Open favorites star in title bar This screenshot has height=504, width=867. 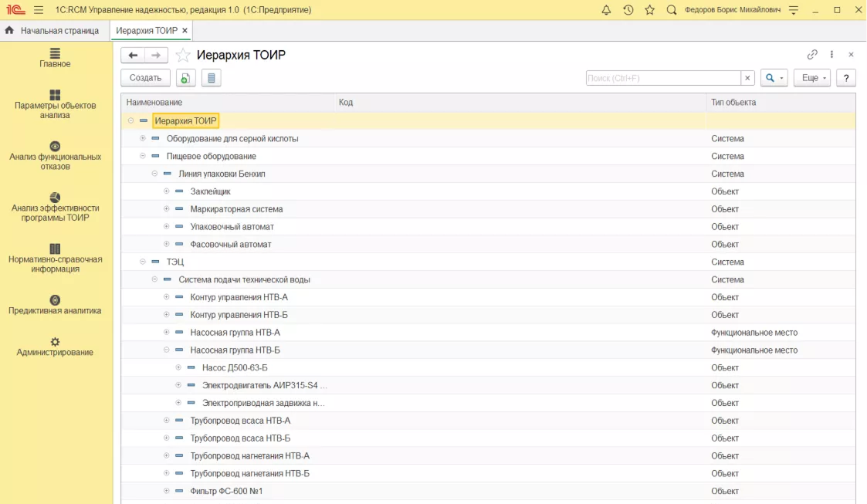[650, 10]
